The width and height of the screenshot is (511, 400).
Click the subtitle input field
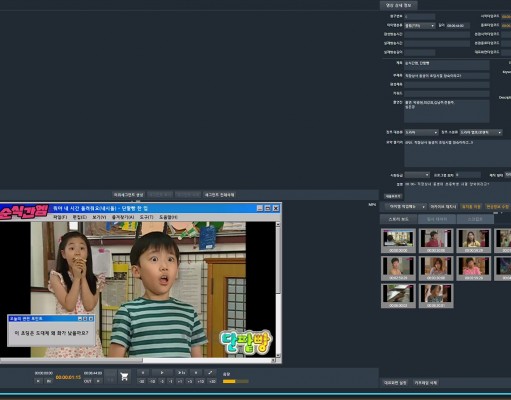[x=447, y=76]
